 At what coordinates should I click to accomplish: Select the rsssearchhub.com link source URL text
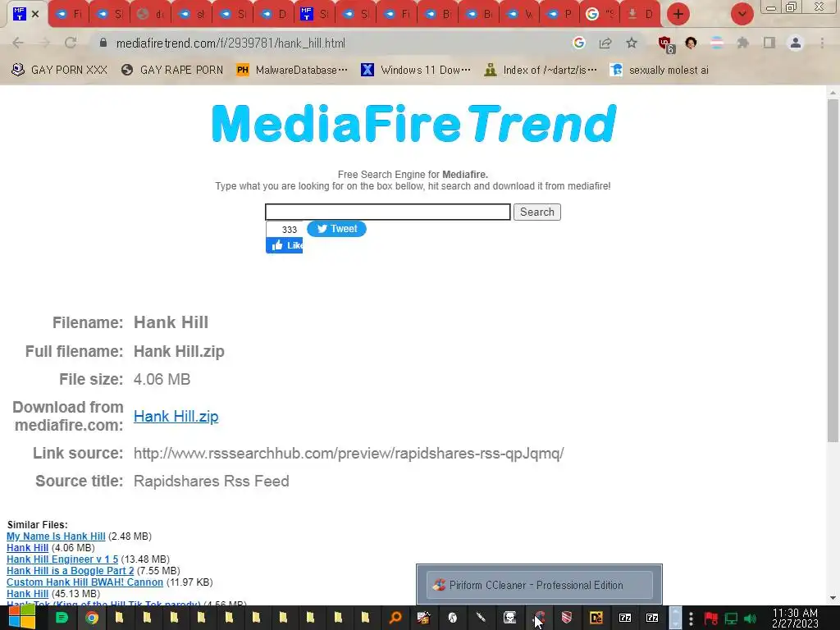tap(349, 453)
